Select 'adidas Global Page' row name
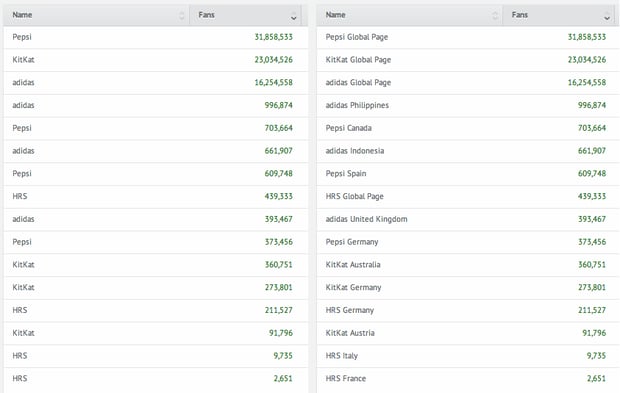 358,83
